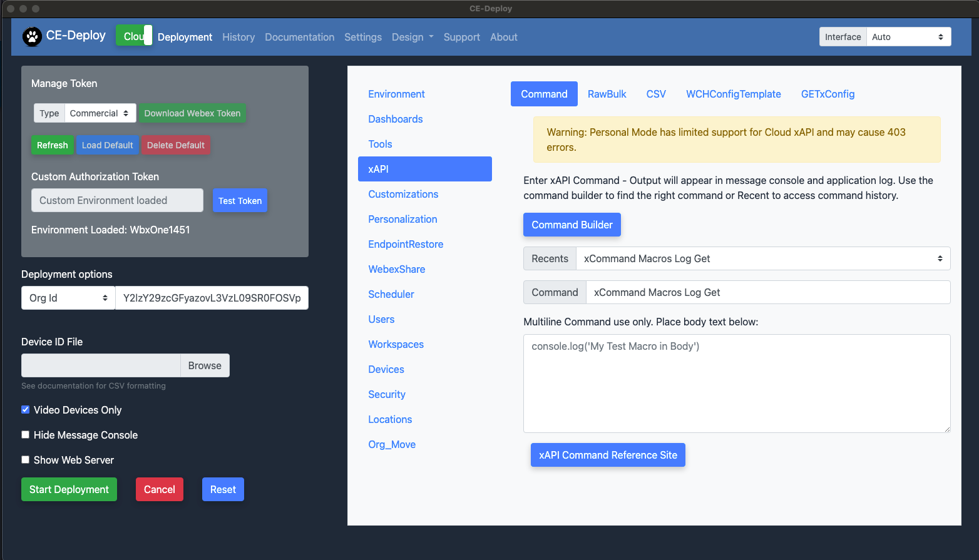The width and height of the screenshot is (979, 560).
Task: Uncheck Video Devices Only checkbox
Action: point(26,410)
